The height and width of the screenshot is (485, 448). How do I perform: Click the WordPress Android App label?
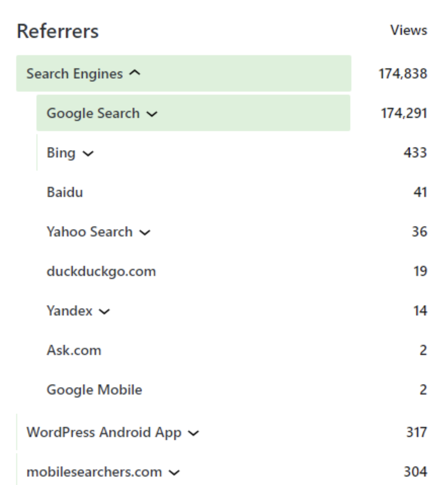104,432
